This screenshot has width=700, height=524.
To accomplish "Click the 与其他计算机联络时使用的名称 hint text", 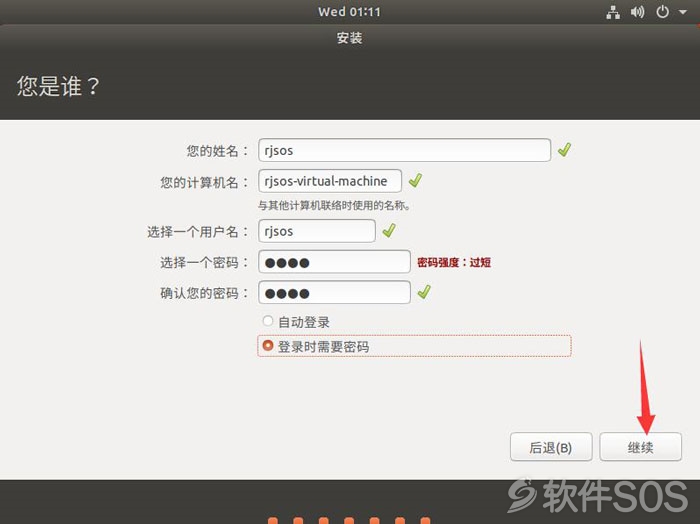I will pyautogui.click(x=334, y=205).
